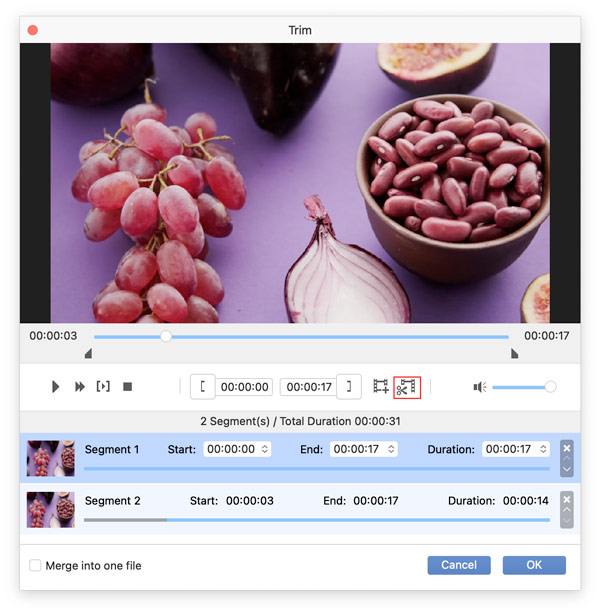Screen dimensions: 600x613
Task: Adjust Segment 1 Duration stepper arrows
Action: pos(543,449)
